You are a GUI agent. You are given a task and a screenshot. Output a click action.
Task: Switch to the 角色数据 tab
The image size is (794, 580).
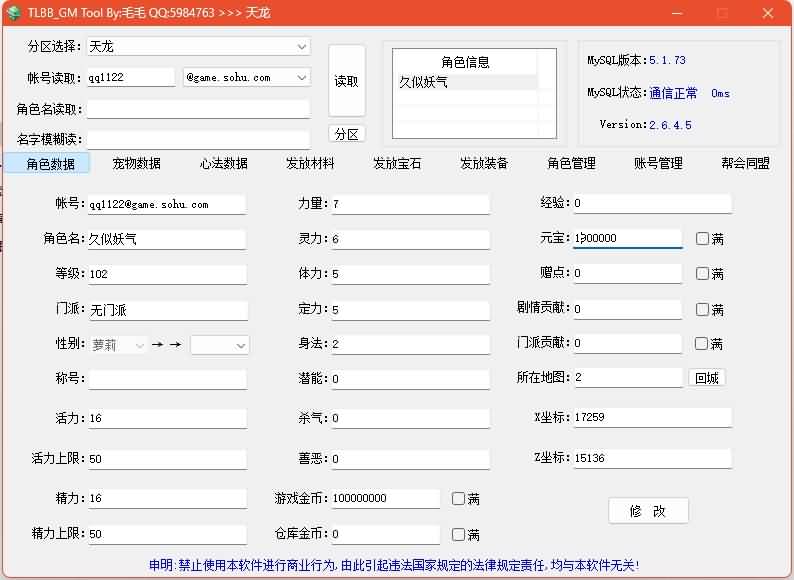tap(47, 164)
